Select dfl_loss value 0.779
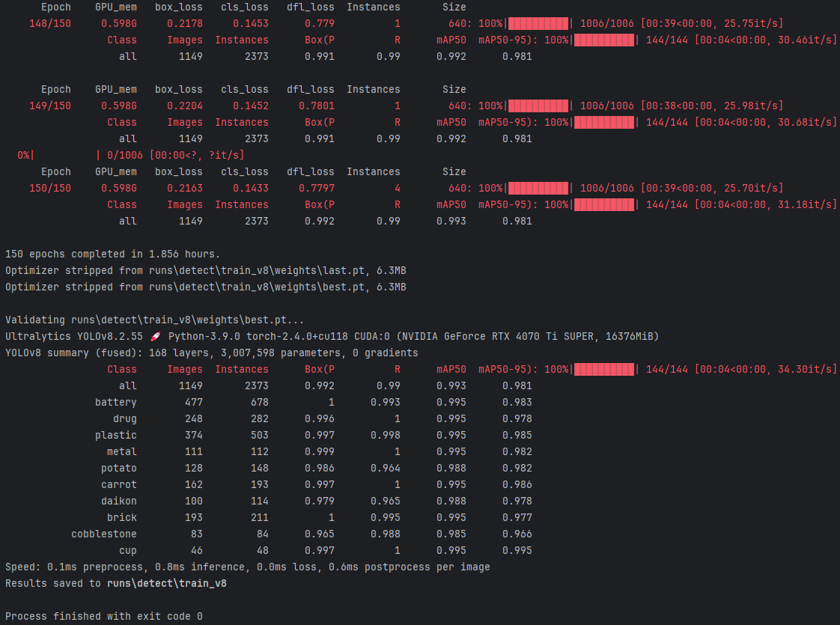 pyautogui.click(x=319, y=23)
